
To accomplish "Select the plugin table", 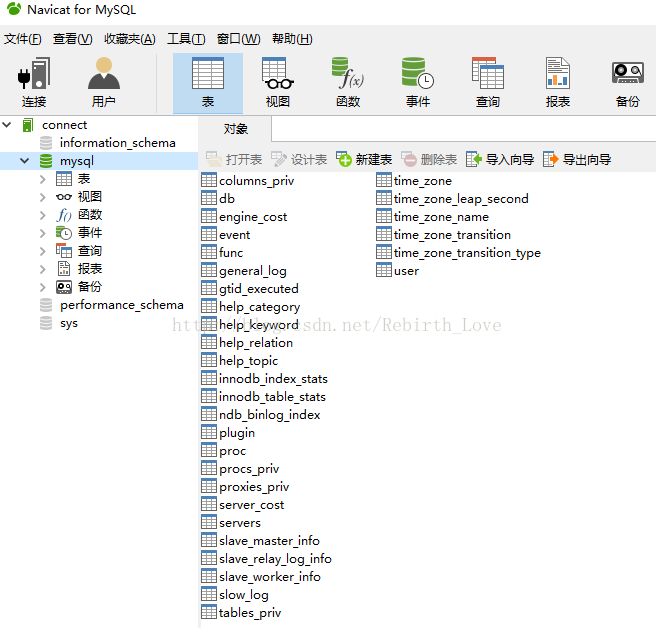I will [228, 433].
